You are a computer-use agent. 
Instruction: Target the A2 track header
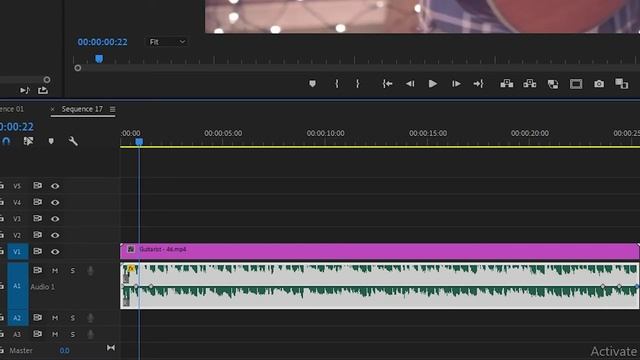pos(18,318)
